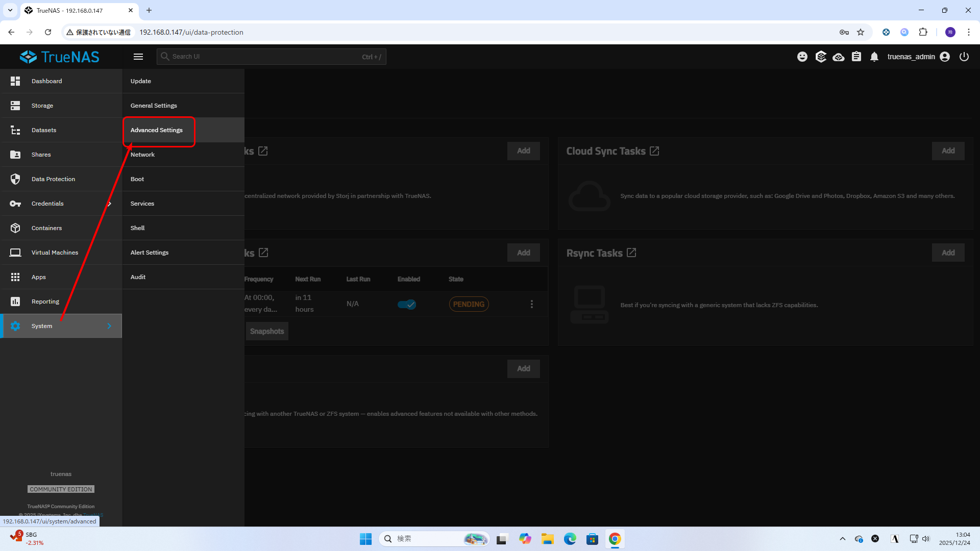Toggle the hamburger sidebar menu icon
This screenshot has height=551, width=980.
[x=138, y=57]
